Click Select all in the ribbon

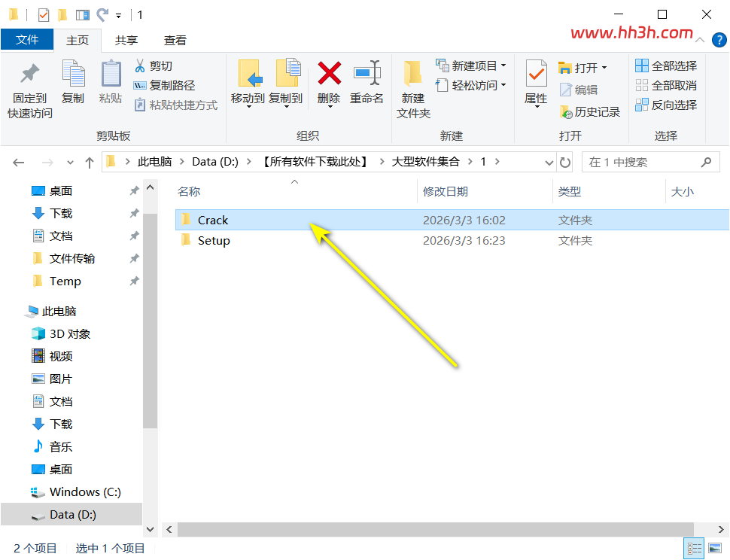click(666, 65)
